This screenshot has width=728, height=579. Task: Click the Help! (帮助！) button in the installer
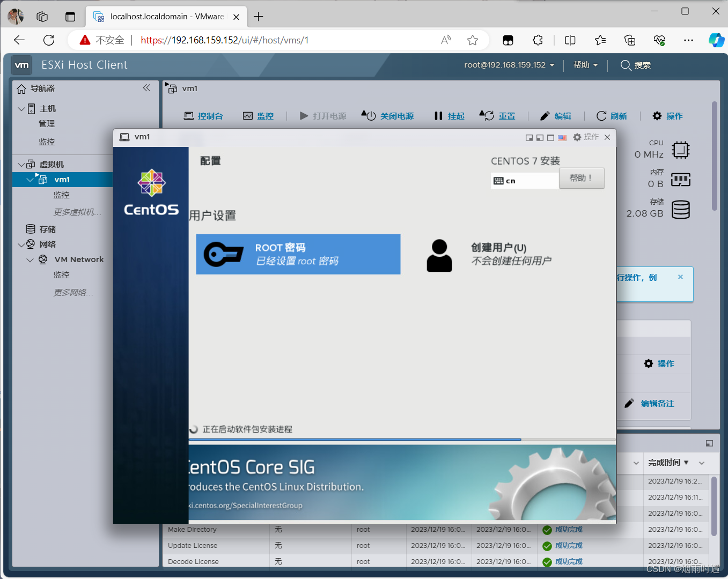point(582,178)
